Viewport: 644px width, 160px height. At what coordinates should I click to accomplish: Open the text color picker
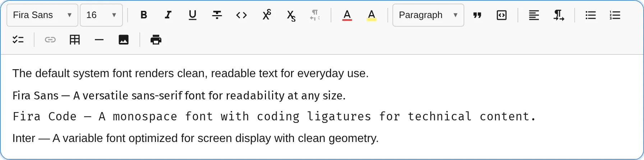(347, 15)
